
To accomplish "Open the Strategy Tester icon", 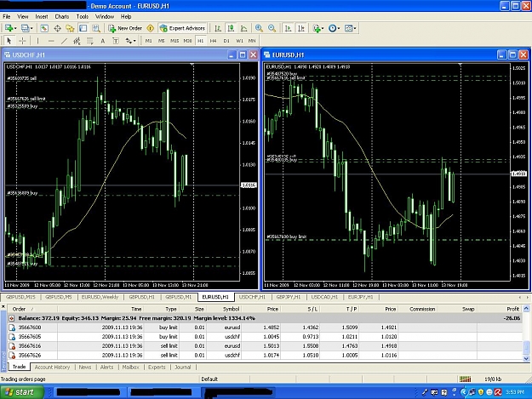I will pos(96,28).
